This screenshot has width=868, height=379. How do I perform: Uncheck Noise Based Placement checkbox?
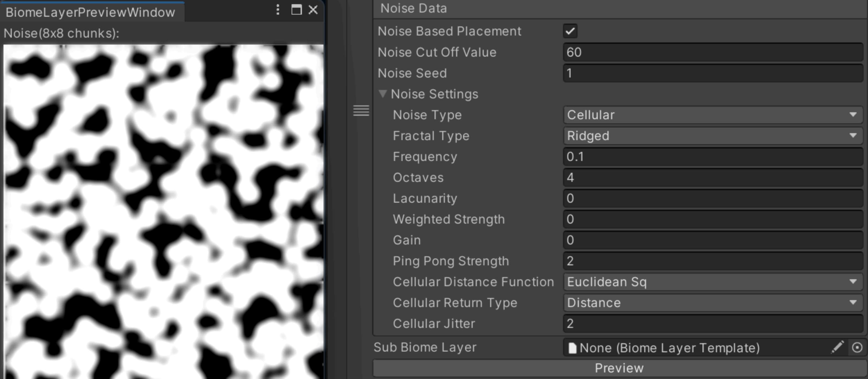570,31
